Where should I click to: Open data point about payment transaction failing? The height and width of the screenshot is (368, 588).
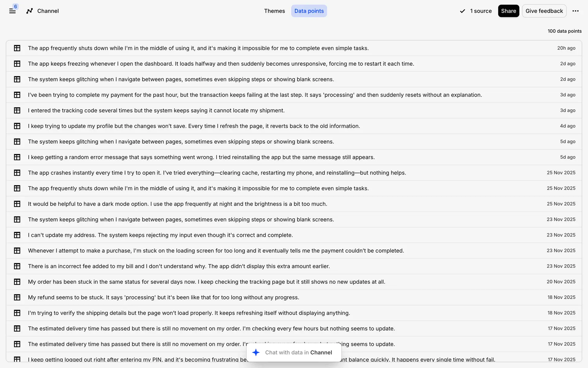click(255, 95)
